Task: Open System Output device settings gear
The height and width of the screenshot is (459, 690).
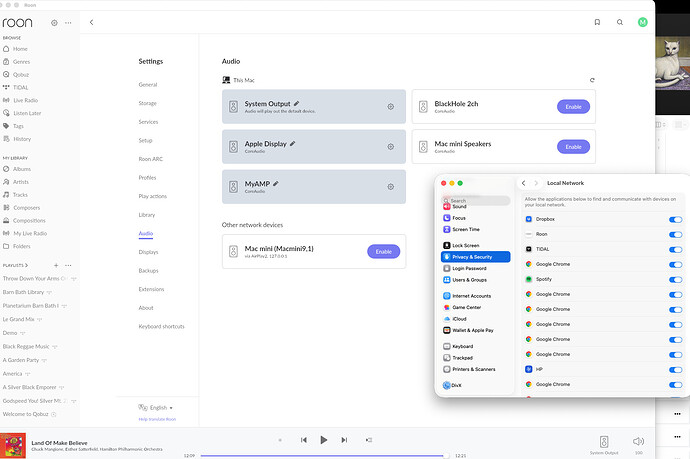Action: tap(390, 106)
